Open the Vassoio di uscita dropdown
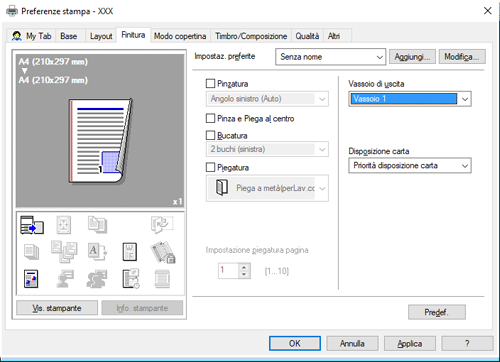Image resolution: width=500 pixels, height=362 pixels. click(x=410, y=99)
